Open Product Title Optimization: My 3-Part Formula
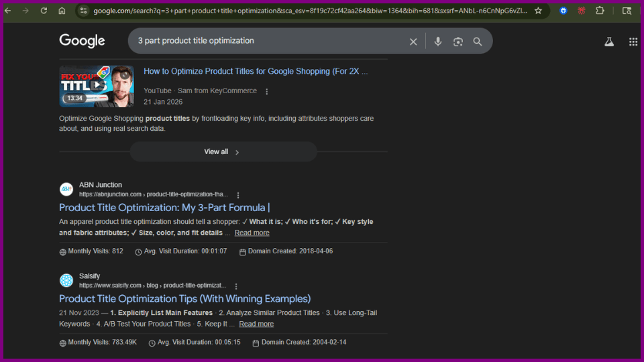The width and height of the screenshot is (644, 362). coord(164,207)
